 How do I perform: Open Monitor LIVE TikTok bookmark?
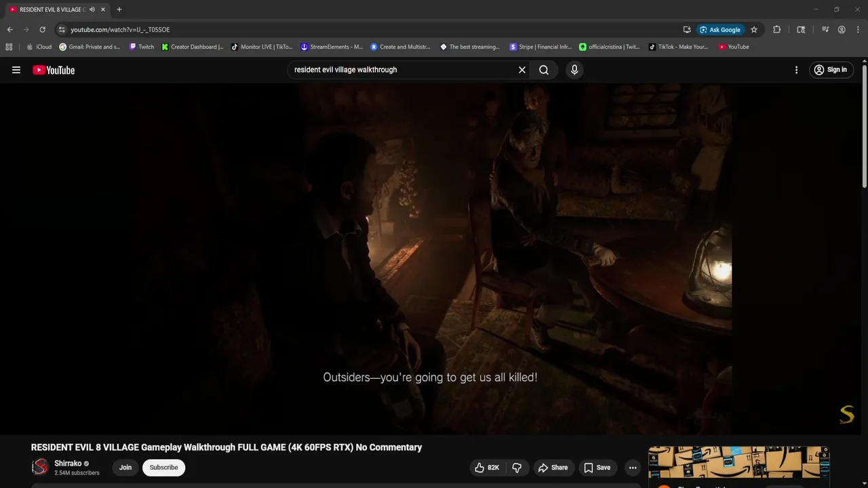tap(262, 47)
